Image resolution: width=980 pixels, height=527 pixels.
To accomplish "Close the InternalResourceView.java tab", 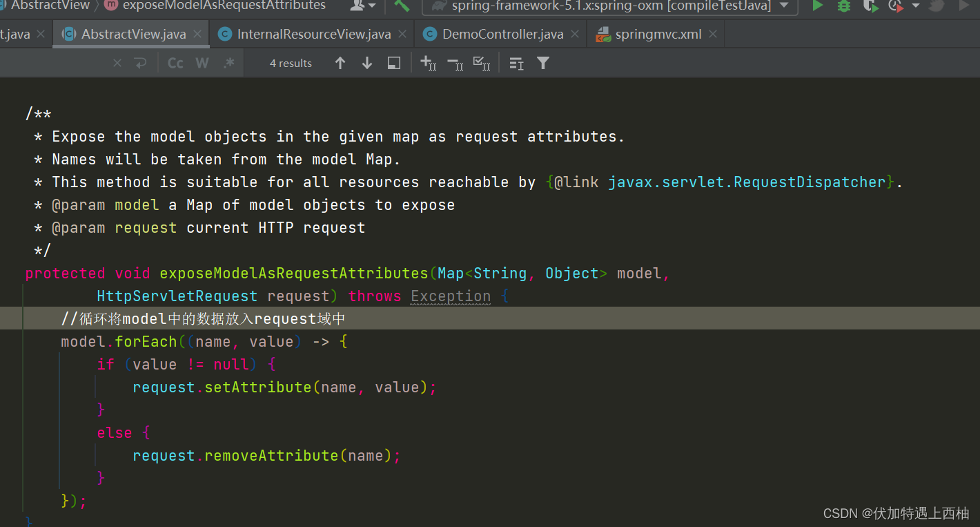I will click(x=403, y=34).
